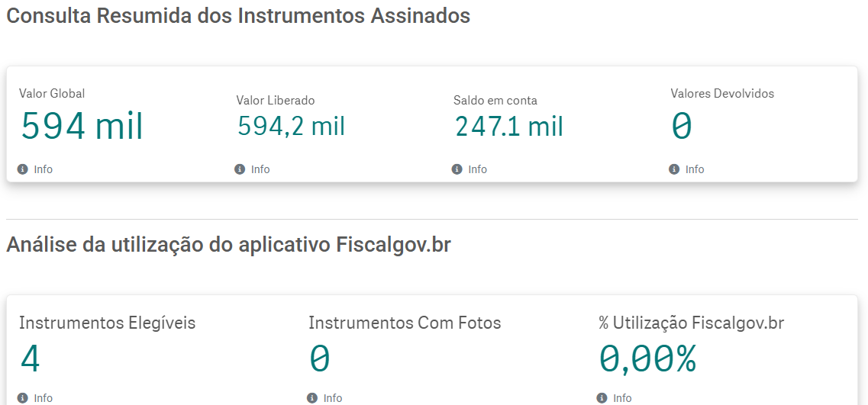Select the 594 mil Valor Global figure
The height and width of the screenshot is (405, 868).
tap(82, 127)
